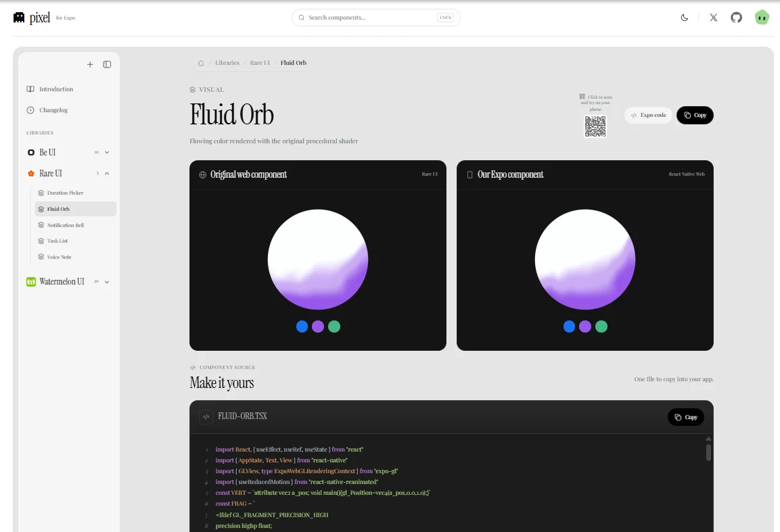The height and width of the screenshot is (532, 780).
Task: Click the Expo code button
Action: pos(648,116)
